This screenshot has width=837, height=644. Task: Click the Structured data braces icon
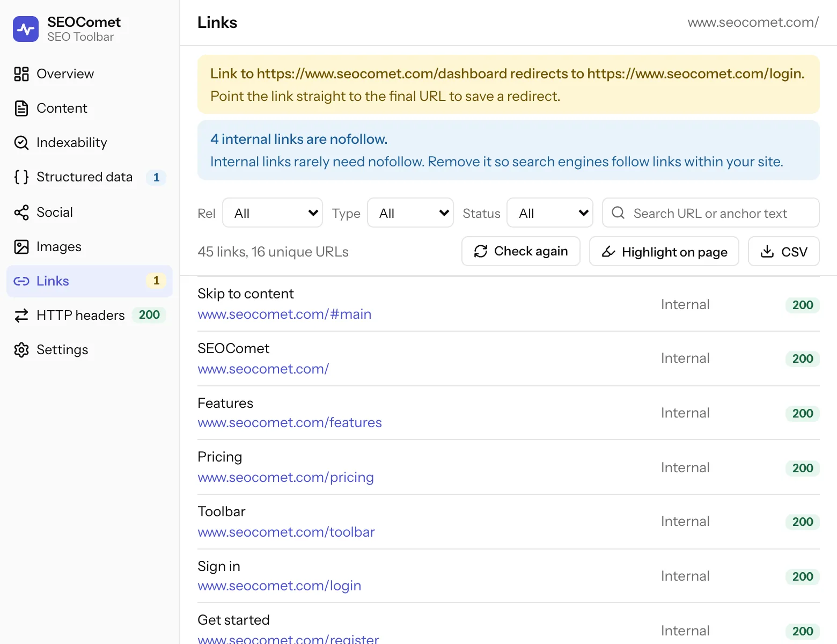(21, 177)
